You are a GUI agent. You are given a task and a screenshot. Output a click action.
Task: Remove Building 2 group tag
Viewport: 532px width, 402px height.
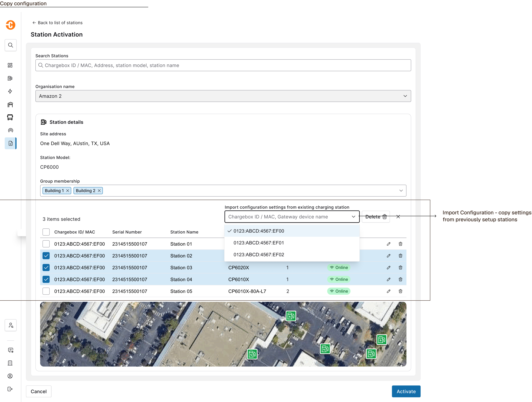pos(99,191)
